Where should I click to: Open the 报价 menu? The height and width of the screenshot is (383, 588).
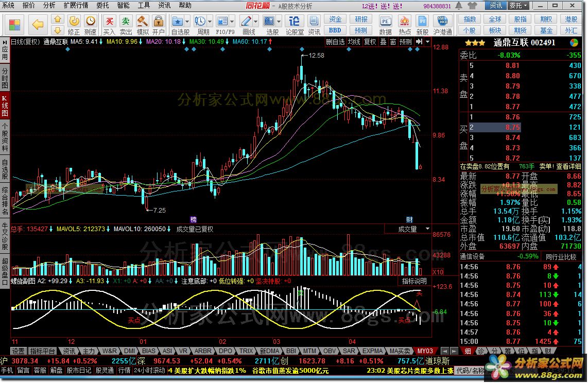[28, 5]
